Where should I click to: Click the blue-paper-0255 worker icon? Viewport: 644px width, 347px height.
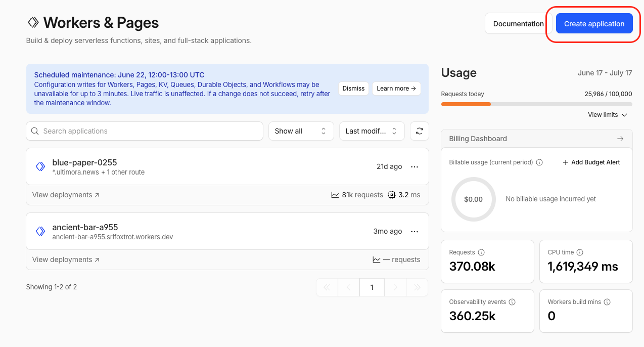tap(40, 166)
